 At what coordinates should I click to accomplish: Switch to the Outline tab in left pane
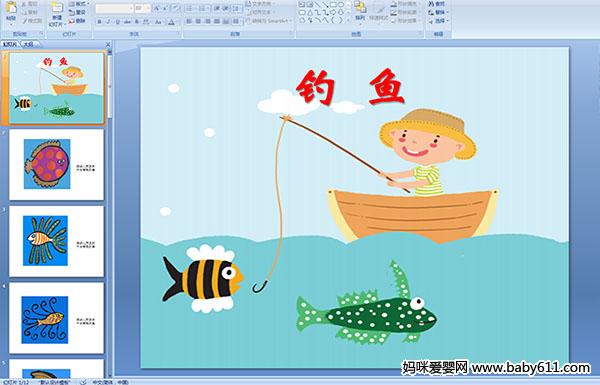tap(29, 44)
